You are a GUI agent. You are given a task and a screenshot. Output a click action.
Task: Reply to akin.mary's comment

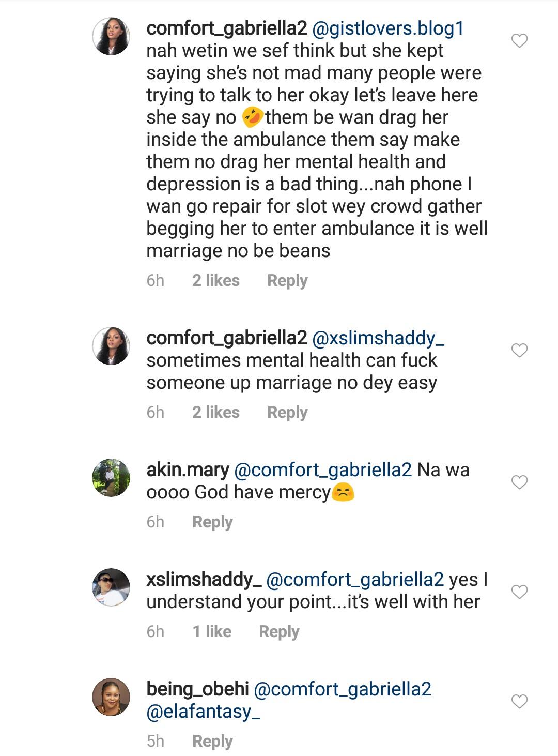point(212,522)
